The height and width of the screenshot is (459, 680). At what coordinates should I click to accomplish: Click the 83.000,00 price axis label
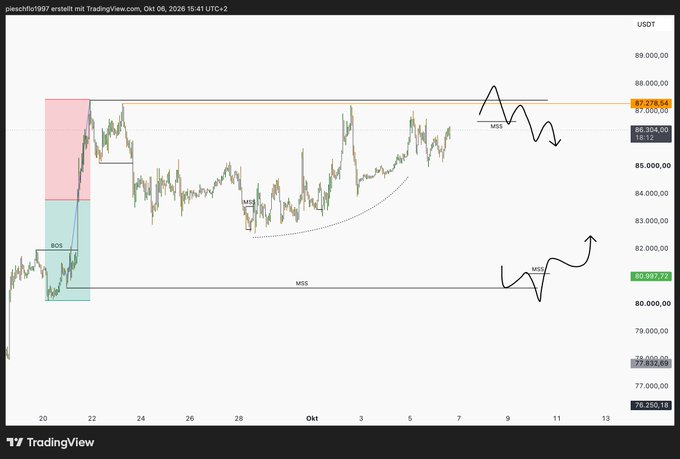click(651, 221)
